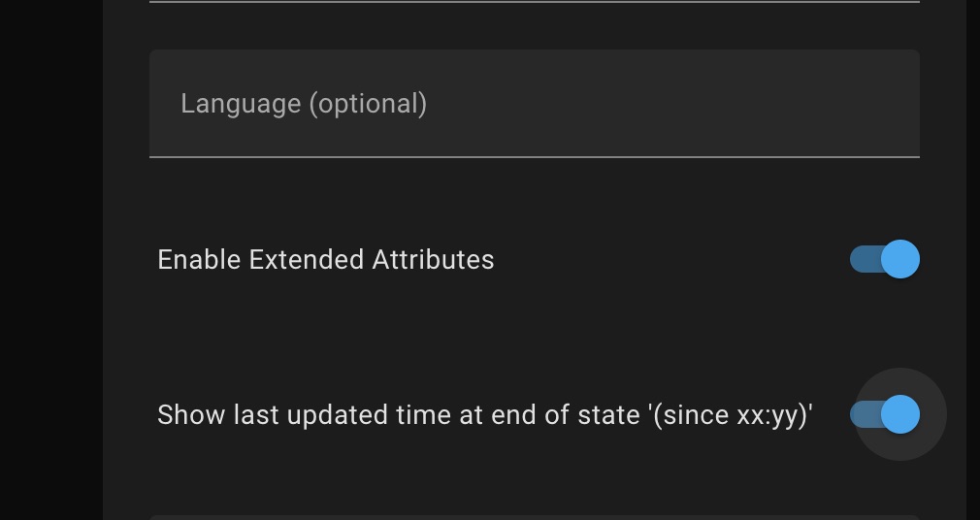Disable Extended Attributes using its blue switch
Viewport: 980px width, 520px height.
pos(885,259)
